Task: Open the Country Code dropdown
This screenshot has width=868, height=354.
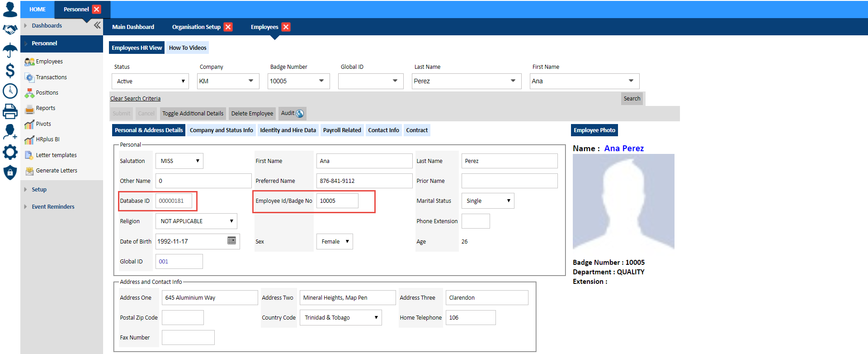Action: (341, 317)
